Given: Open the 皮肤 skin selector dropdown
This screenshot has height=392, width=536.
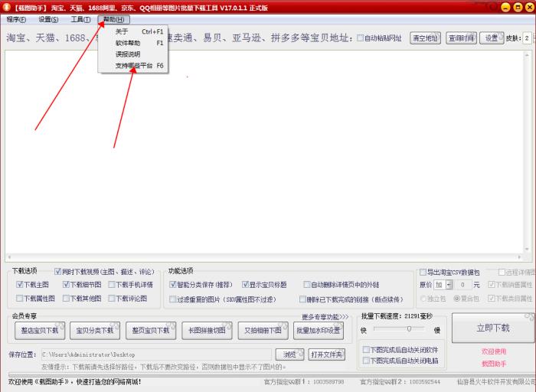Looking at the screenshot, I should coord(528,38).
